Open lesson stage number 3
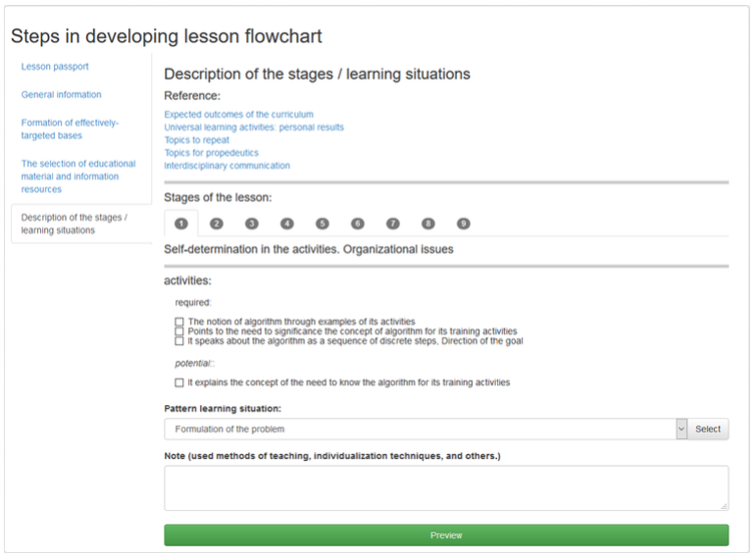The width and height of the screenshot is (756, 558). tap(252, 224)
